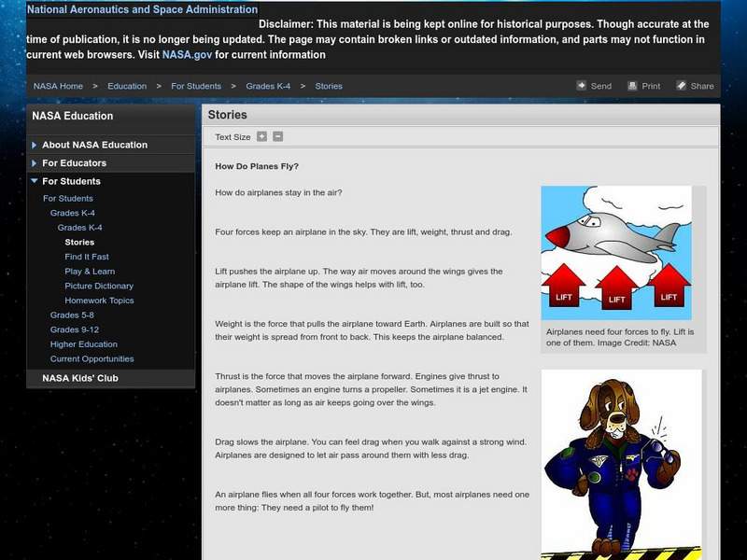This screenshot has width=747, height=560.
Task: Click the paragraph starting 'Thrust is the force'
Action: click(x=371, y=389)
